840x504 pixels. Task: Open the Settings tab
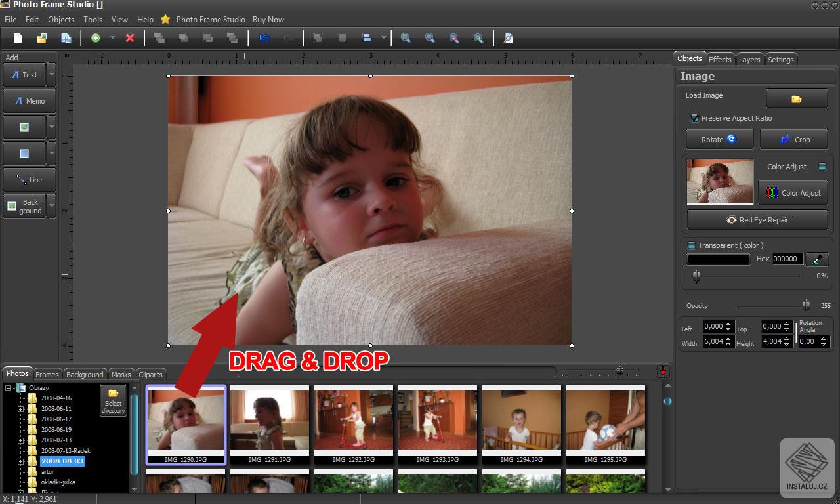pyautogui.click(x=781, y=59)
